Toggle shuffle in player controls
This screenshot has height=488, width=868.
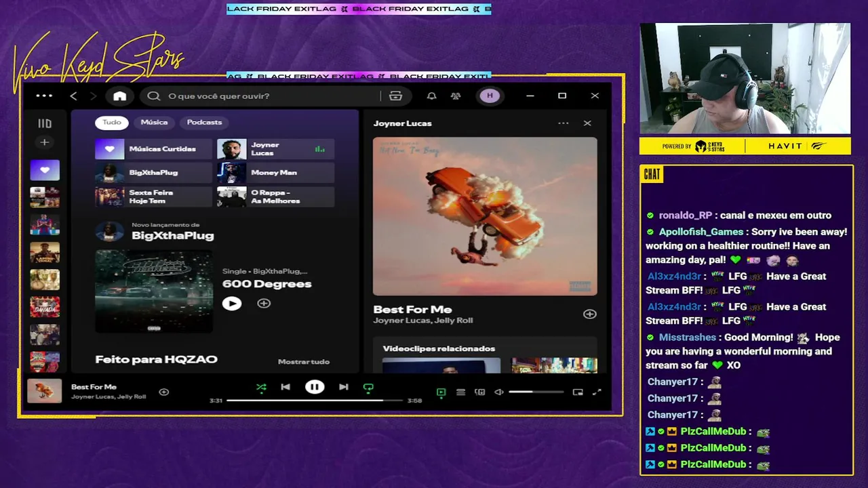pyautogui.click(x=261, y=388)
